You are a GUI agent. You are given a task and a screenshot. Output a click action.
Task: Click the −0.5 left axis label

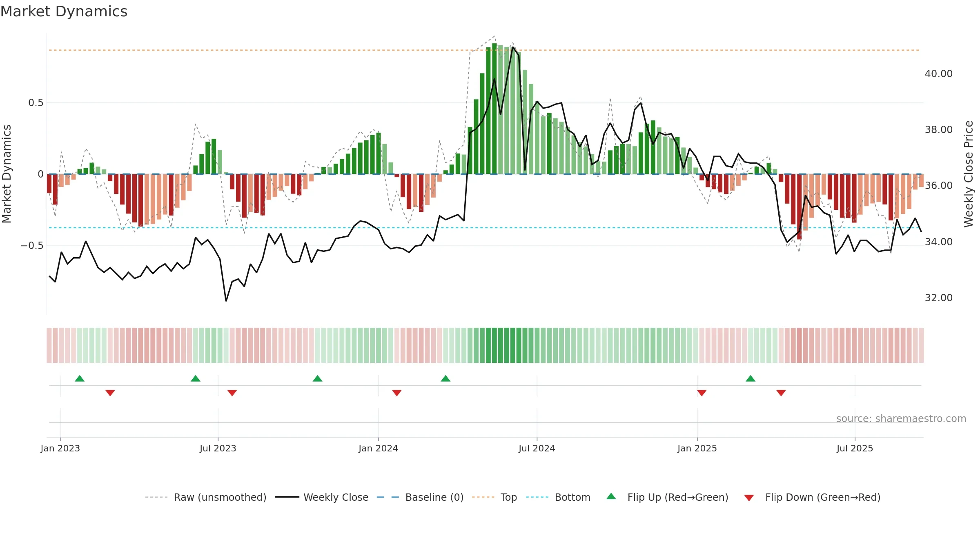coord(32,246)
